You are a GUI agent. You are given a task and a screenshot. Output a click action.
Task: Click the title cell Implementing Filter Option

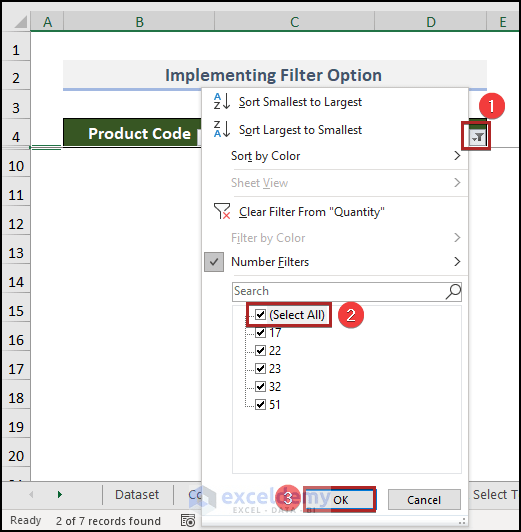click(275, 75)
